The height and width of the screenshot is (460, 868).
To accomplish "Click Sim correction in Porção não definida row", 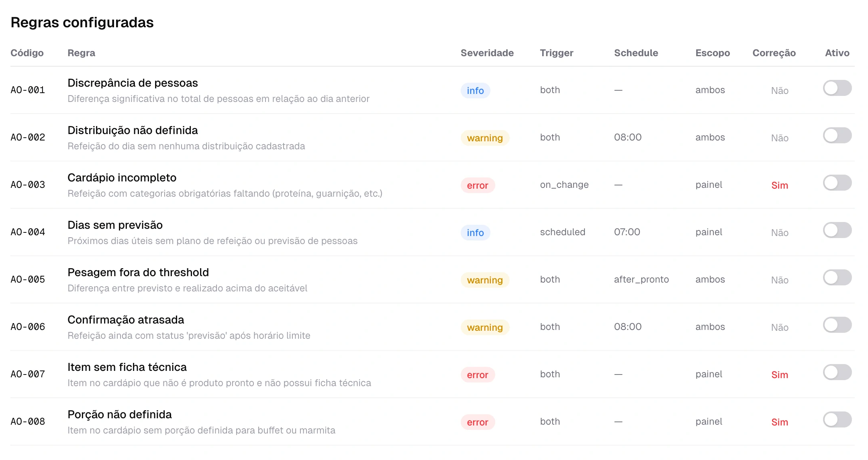I will (780, 422).
